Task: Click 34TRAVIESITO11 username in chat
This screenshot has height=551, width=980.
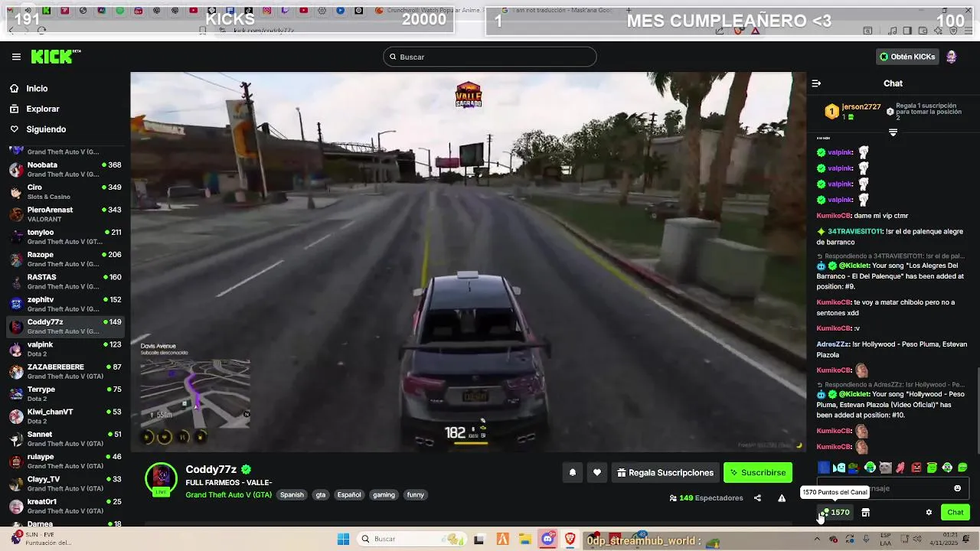Action: [855, 231]
